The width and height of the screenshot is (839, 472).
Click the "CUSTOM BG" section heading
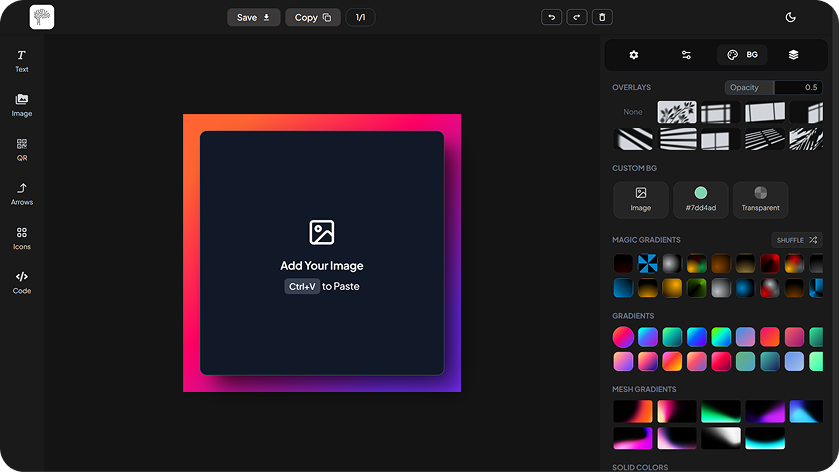coord(634,168)
